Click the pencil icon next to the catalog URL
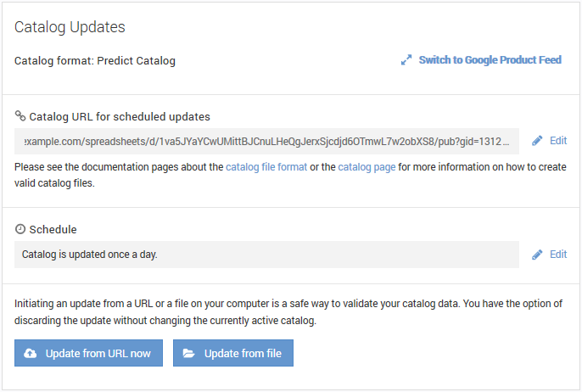 tap(537, 141)
